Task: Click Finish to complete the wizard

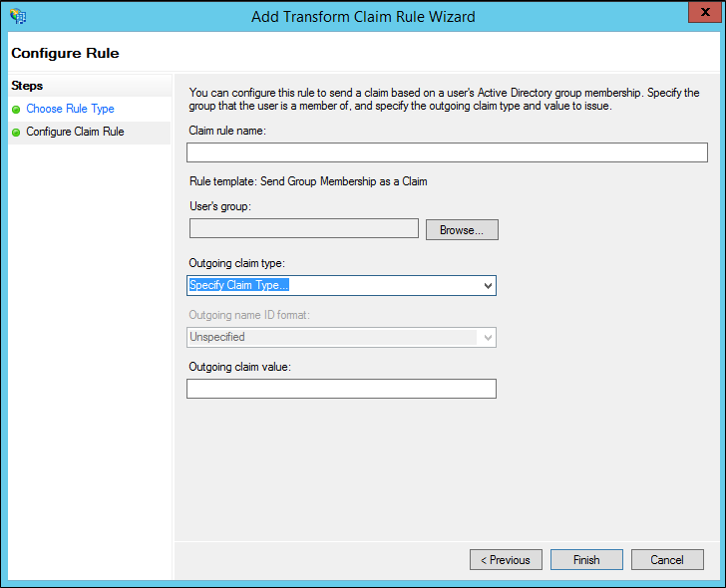Action: [586, 560]
